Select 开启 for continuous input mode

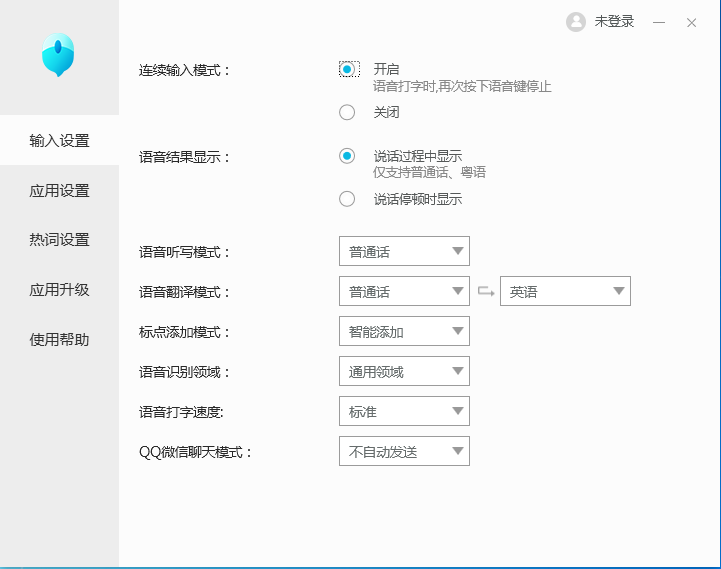pyautogui.click(x=347, y=69)
